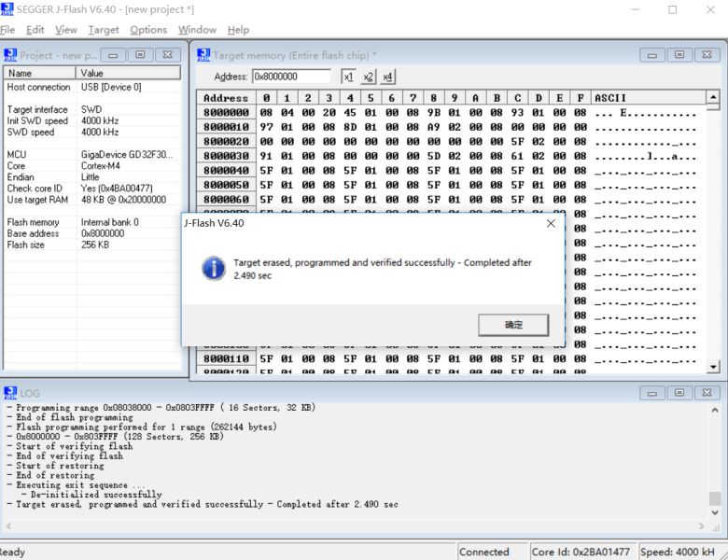
Task: Open the Window menu
Action: click(x=197, y=30)
